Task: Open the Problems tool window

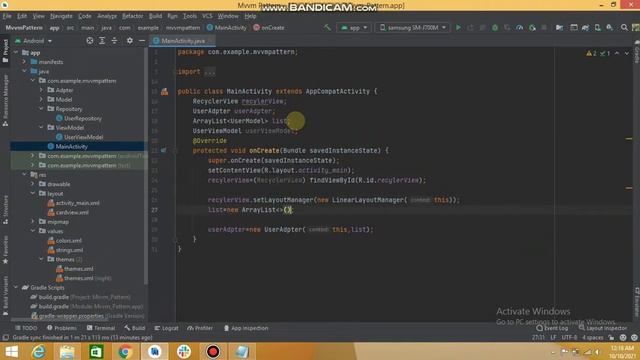Action: [x=62, y=328]
